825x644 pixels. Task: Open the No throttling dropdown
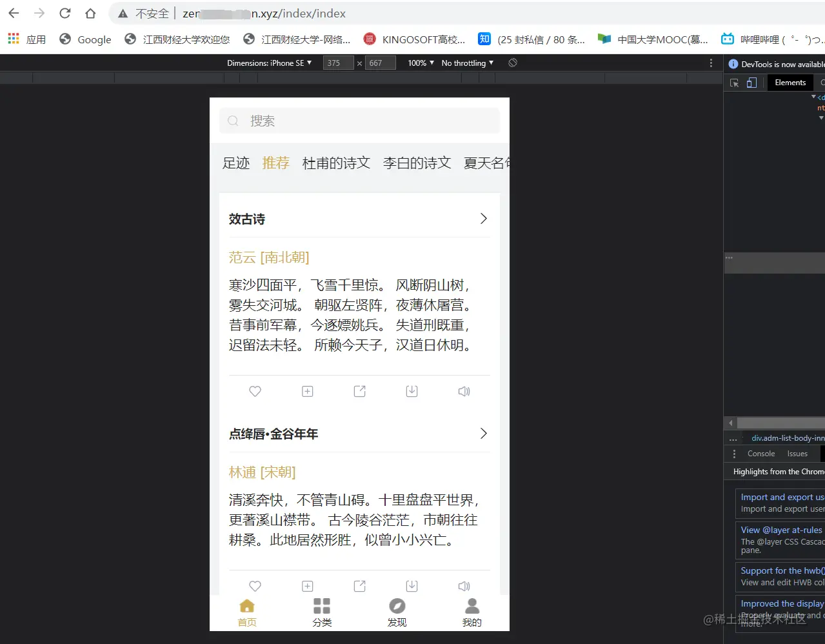click(468, 63)
